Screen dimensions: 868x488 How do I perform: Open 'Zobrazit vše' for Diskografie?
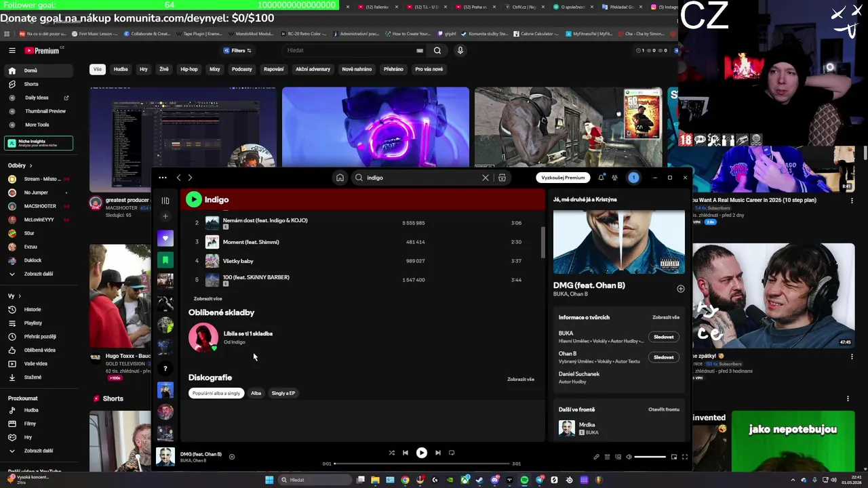coord(521,380)
